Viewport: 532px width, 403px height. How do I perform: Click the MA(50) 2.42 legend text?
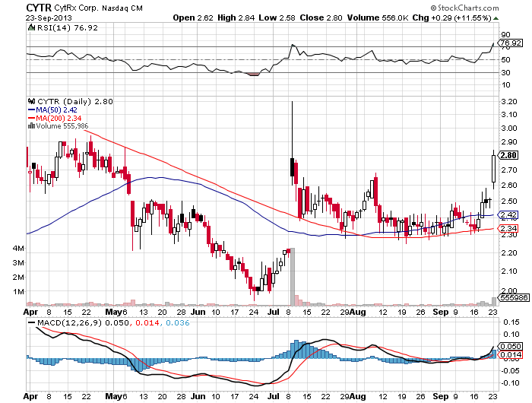(x=56, y=110)
